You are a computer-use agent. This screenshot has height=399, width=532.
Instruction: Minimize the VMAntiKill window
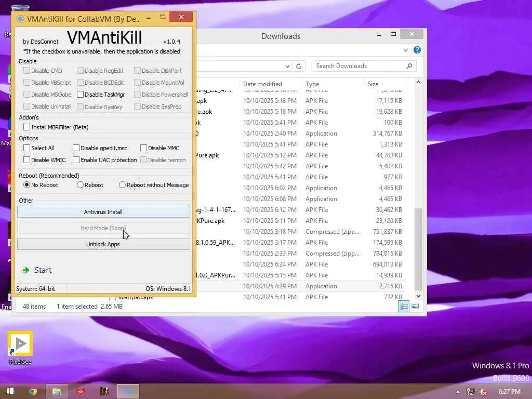149,18
